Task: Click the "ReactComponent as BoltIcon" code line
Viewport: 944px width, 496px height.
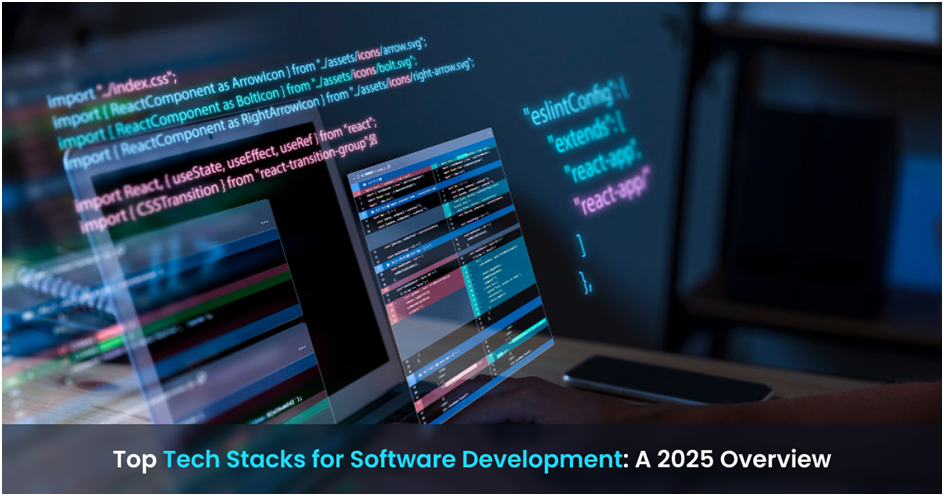Action: tap(237, 105)
